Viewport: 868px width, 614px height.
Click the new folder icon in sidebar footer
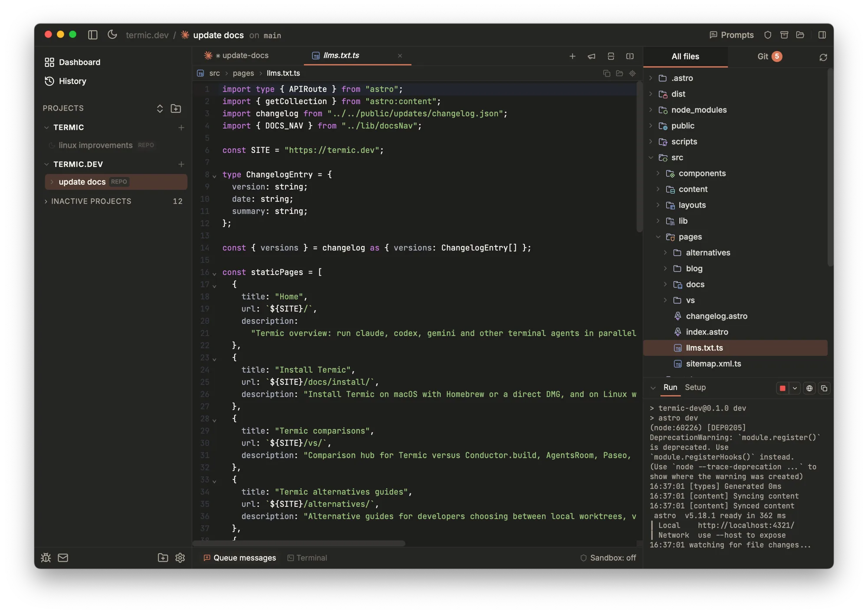tap(163, 558)
